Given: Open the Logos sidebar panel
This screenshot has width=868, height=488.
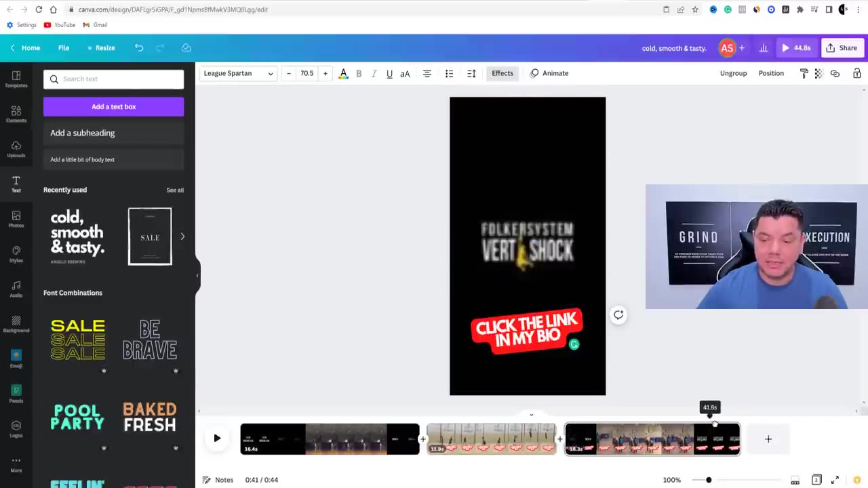Looking at the screenshot, I should point(16,429).
